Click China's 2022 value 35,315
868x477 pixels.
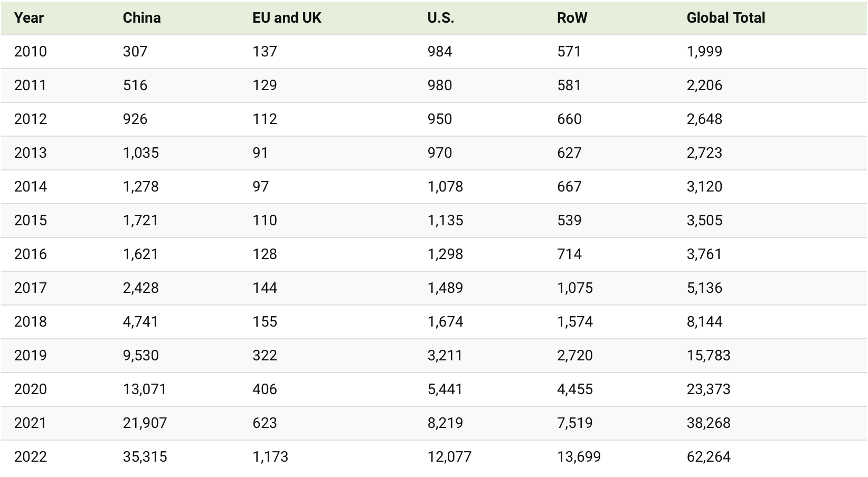pyautogui.click(x=145, y=457)
